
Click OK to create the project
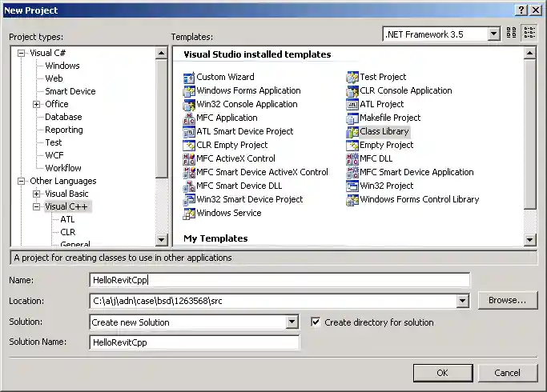[442, 373]
